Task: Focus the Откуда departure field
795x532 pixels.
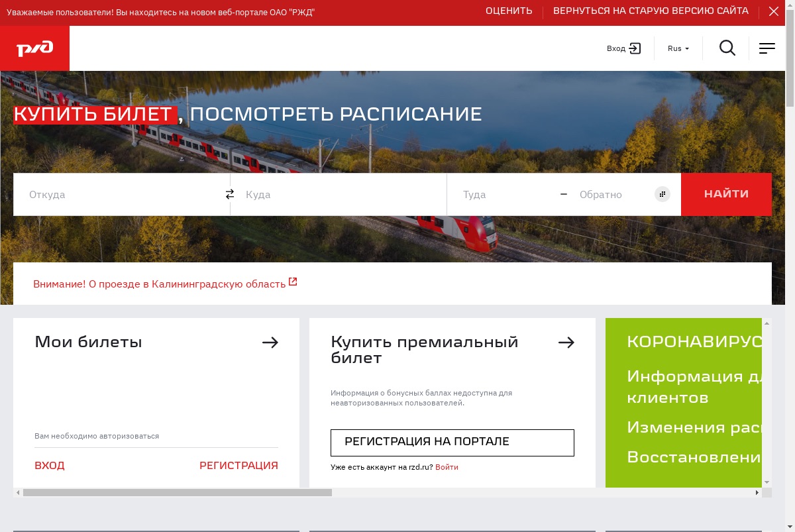Action: 121,194
